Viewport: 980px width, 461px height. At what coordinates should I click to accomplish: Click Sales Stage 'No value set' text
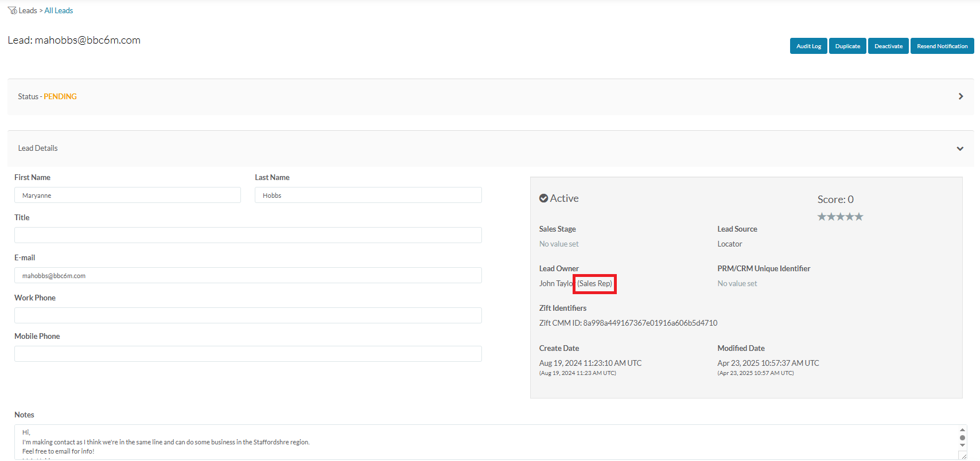coord(559,244)
